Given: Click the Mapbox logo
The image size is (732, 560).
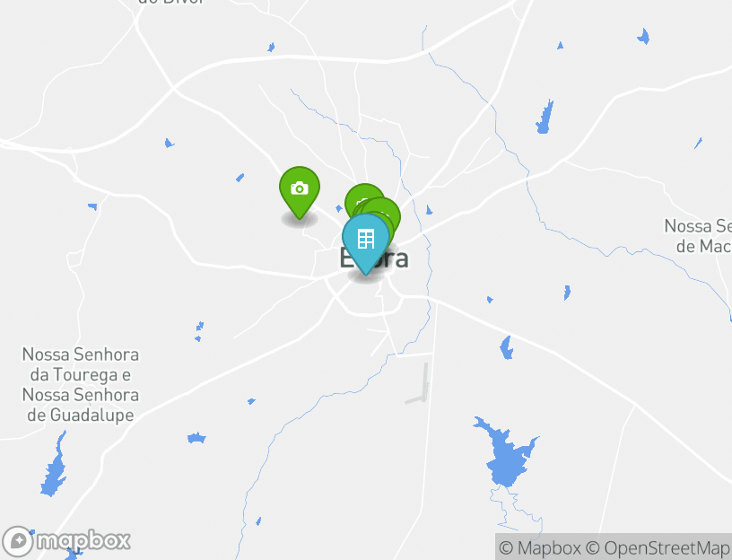Looking at the screenshot, I should (65, 541).
